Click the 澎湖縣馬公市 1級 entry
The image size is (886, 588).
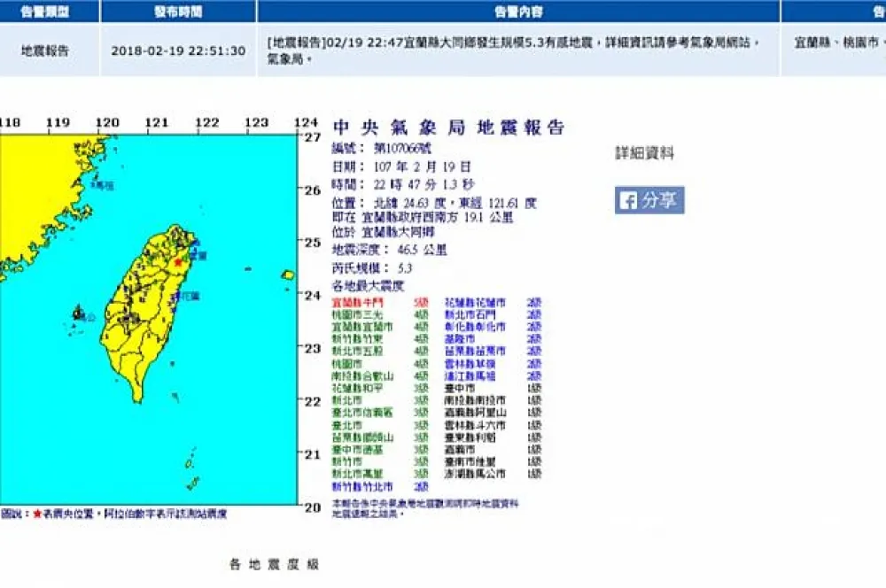(493, 474)
